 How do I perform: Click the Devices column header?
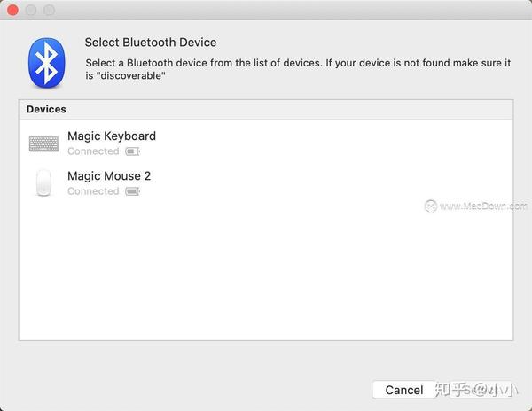pos(266,110)
